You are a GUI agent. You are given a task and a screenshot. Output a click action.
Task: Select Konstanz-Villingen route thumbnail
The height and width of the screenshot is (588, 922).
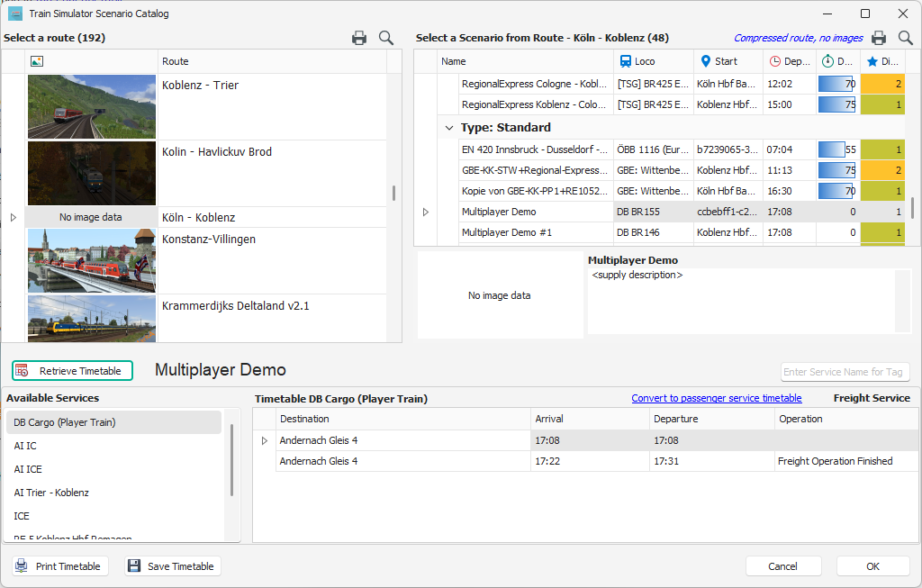(x=92, y=260)
